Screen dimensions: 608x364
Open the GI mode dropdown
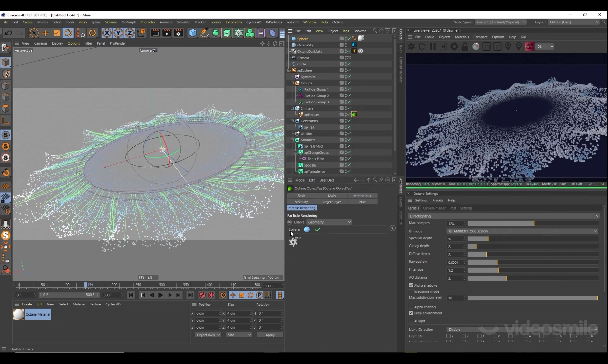(x=522, y=231)
